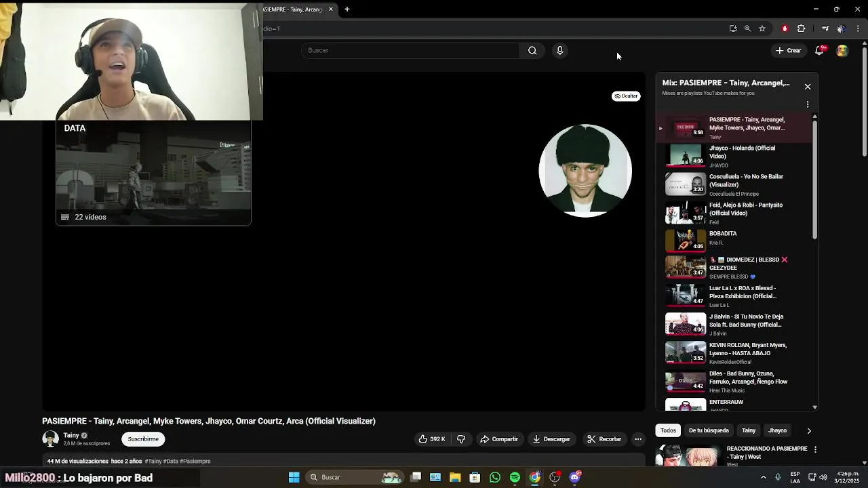
Task: Select the Todos filter chip
Action: 668,430
